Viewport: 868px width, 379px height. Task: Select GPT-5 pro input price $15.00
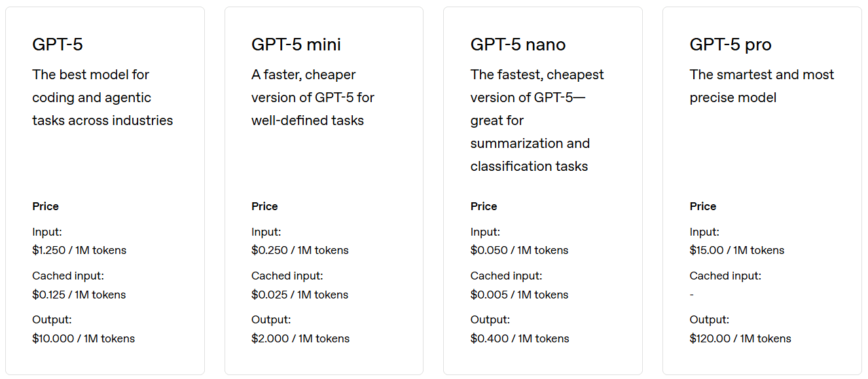pyautogui.click(x=736, y=250)
